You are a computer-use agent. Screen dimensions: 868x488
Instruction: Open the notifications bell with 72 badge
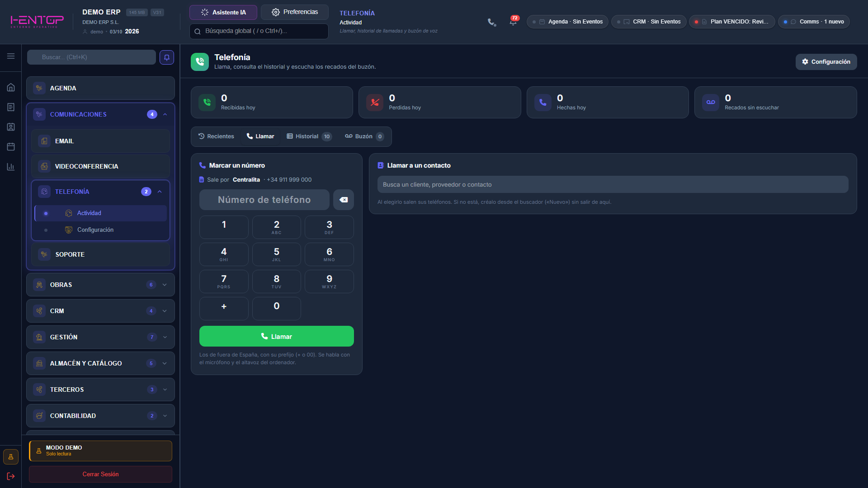[513, 22]
